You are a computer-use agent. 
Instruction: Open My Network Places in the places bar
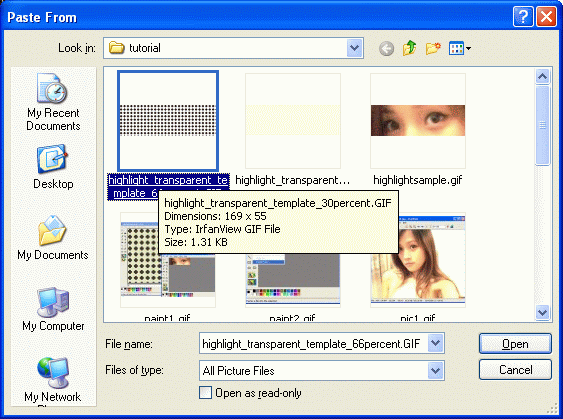[53, 381]
